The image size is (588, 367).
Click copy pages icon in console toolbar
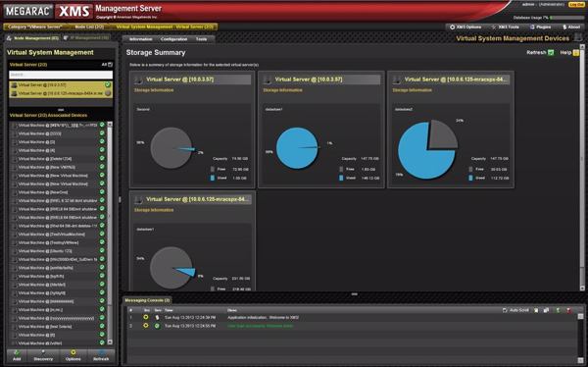coord(546,310)
